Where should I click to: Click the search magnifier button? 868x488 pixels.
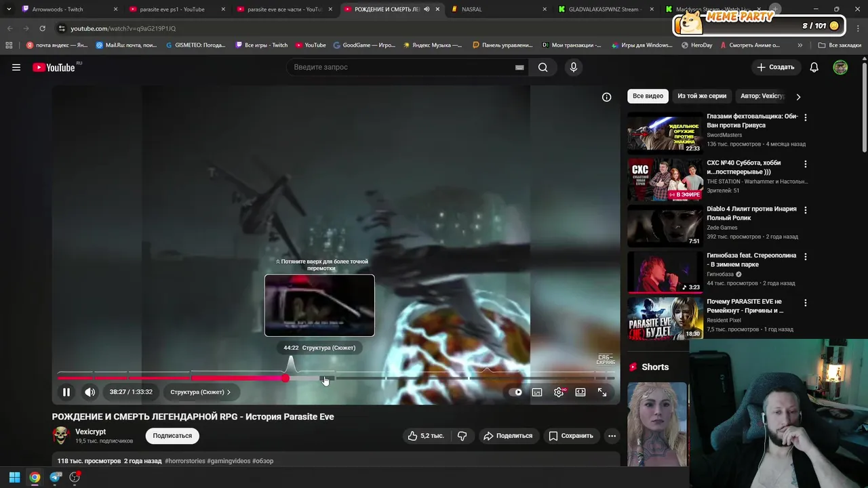click(x=543, y=67)
